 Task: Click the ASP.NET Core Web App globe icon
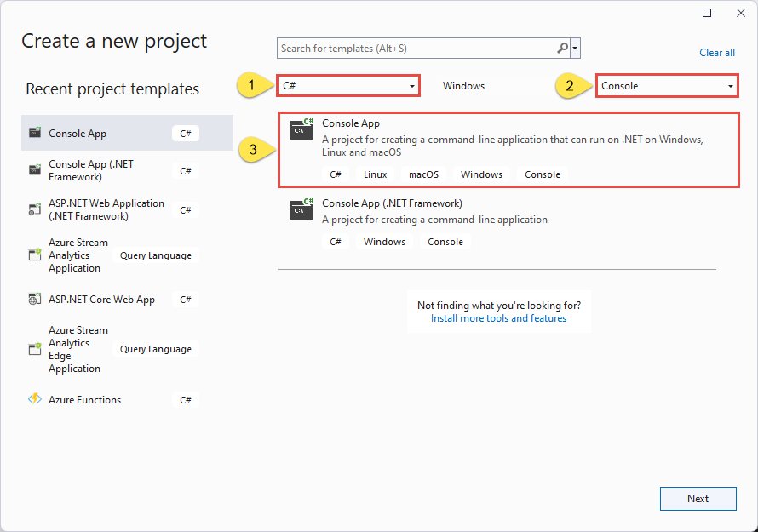[x=35, y=299]
